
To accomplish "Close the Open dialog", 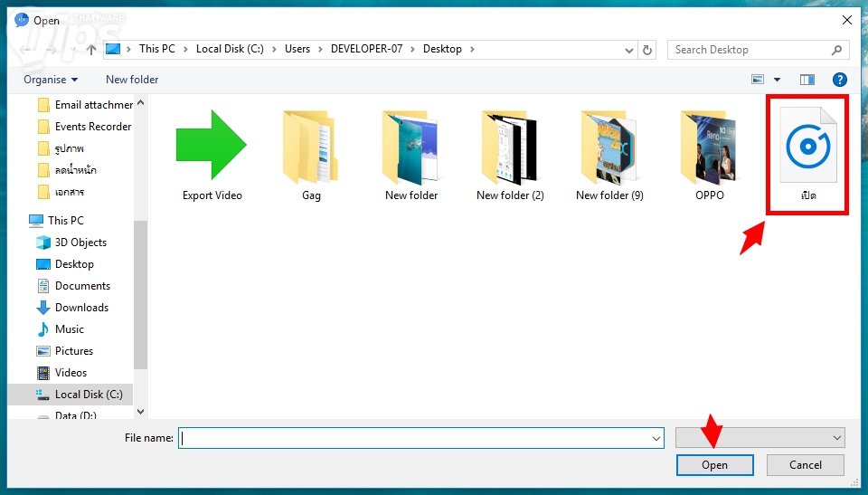I will pos(846,20).
